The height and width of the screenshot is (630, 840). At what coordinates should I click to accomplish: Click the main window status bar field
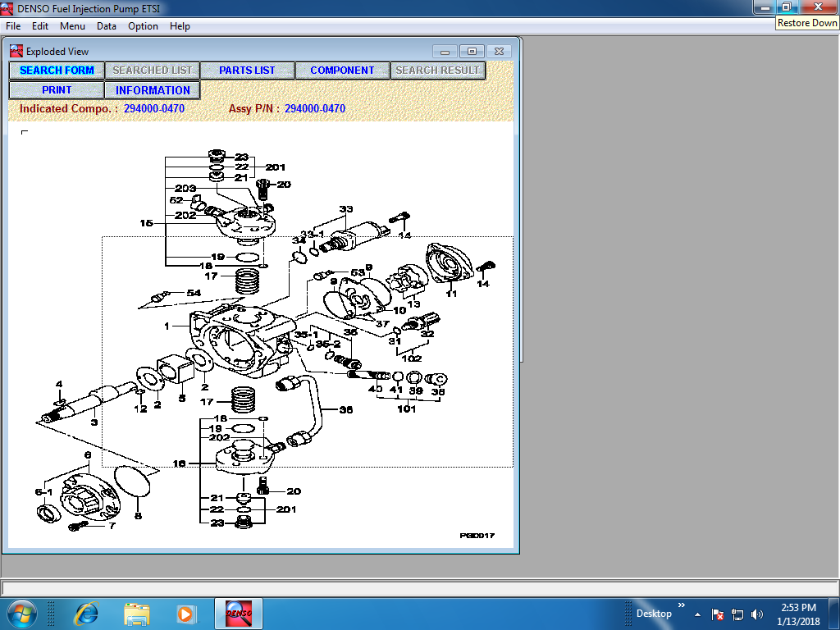(x=419, y=587)
